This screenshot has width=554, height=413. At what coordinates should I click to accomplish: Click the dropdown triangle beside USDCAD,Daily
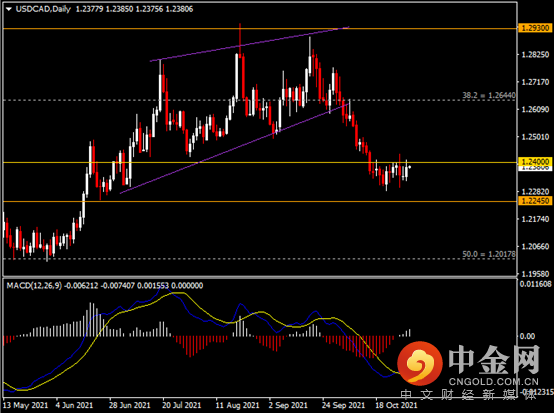[8, 10]
